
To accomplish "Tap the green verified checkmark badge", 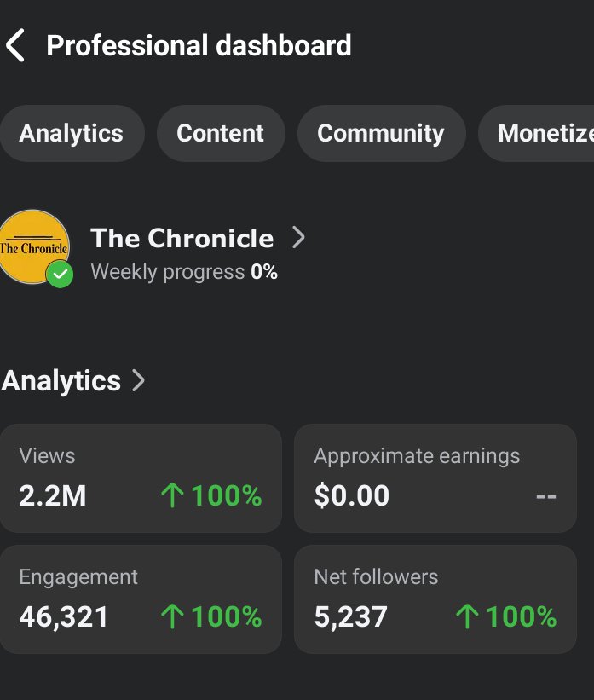I will pyautogui.click(x=60, y=274).
